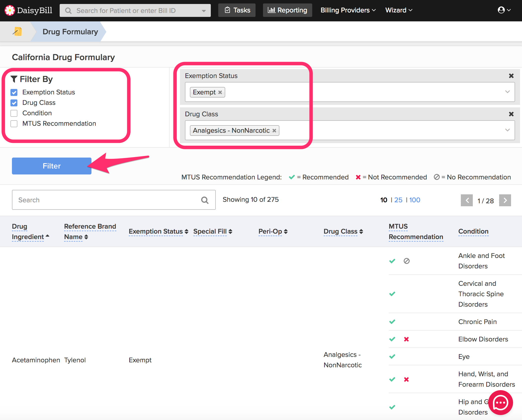522x420 pixels.
Task: Remove the Exempt filter tag
Action: coord(220,92)
